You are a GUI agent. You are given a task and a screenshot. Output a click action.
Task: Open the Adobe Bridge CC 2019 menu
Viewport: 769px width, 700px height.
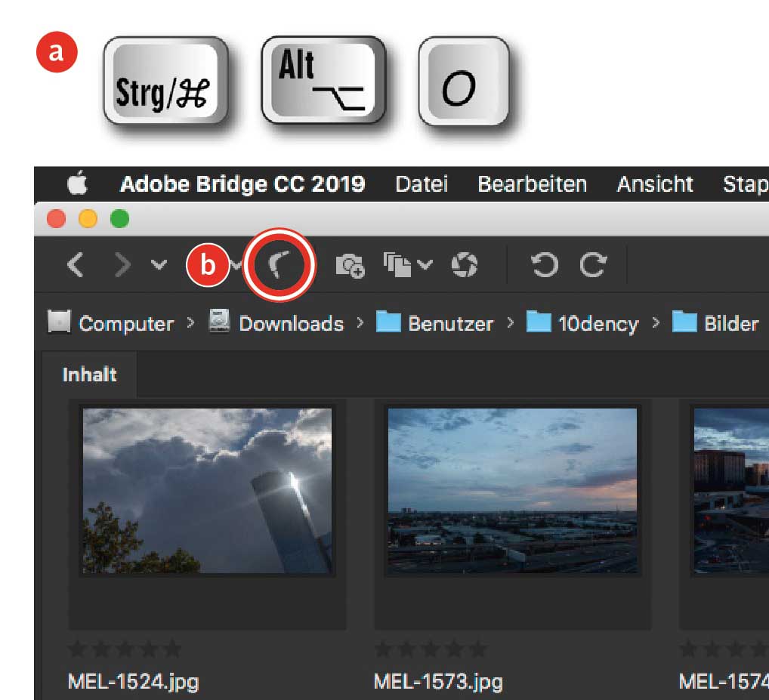coord(242,184)
